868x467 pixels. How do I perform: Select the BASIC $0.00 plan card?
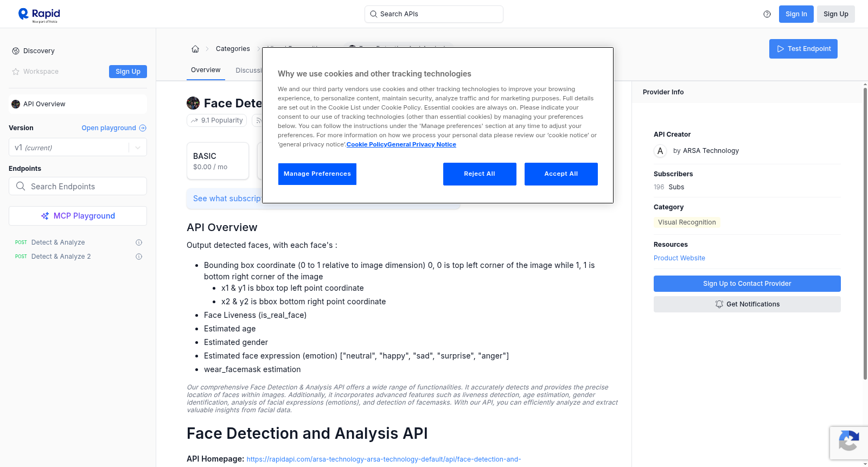click(218, 161)
